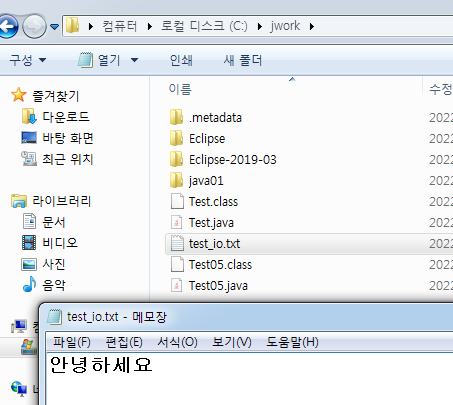Open Notepad 서식(O) menu
This screenshot has height=405, width=453.
tap(177, 342)
